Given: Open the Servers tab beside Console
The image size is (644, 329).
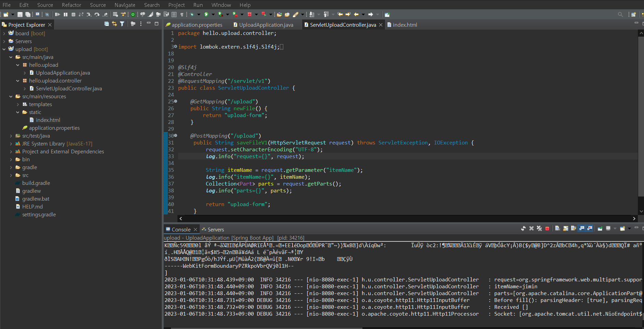Looking at the screenshot, I should [x=215, y=229].
